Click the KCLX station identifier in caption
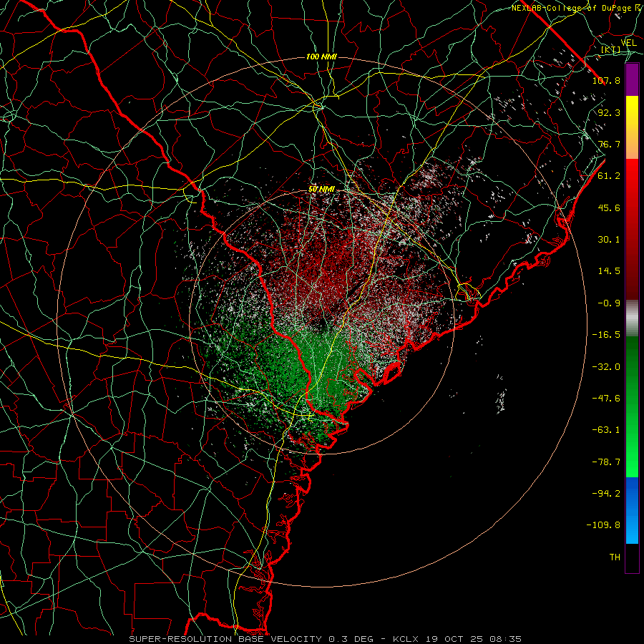644x644 pixels. (x=404, y=639)
